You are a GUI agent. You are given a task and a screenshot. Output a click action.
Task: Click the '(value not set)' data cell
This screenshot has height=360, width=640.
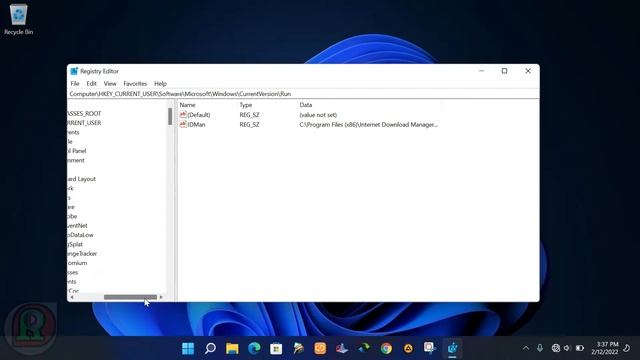[318, 115]
